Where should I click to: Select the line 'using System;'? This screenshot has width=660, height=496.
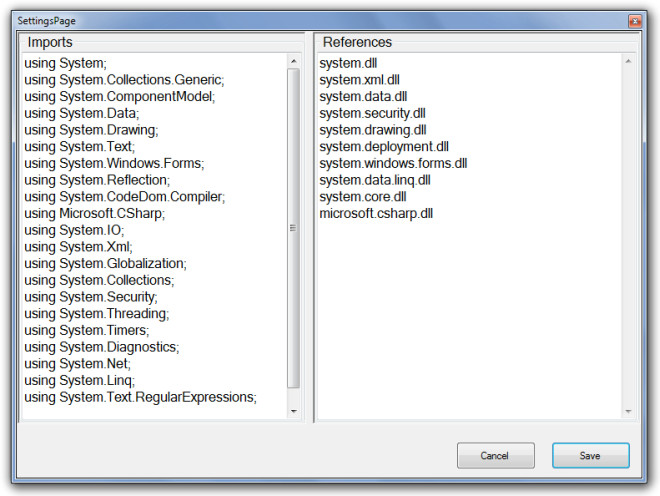[66, 63]
